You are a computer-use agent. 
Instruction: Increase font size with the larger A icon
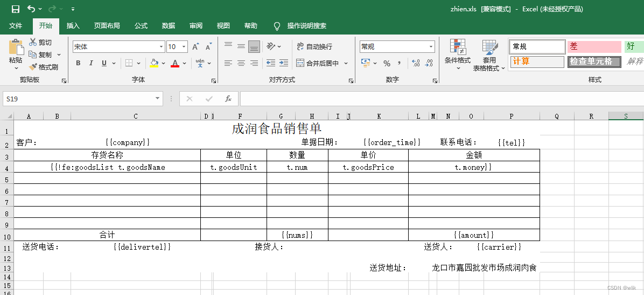pos(196,46)
